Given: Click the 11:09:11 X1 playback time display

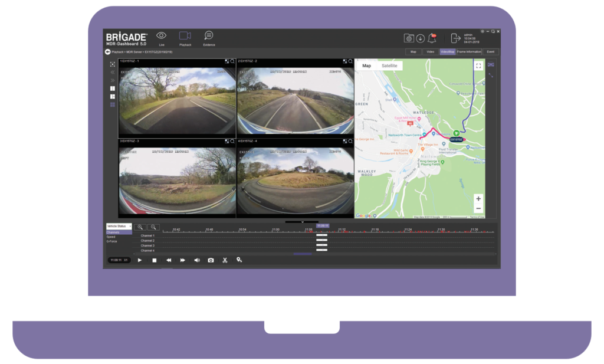Looking at the screenshot, I should pos(119,260).
